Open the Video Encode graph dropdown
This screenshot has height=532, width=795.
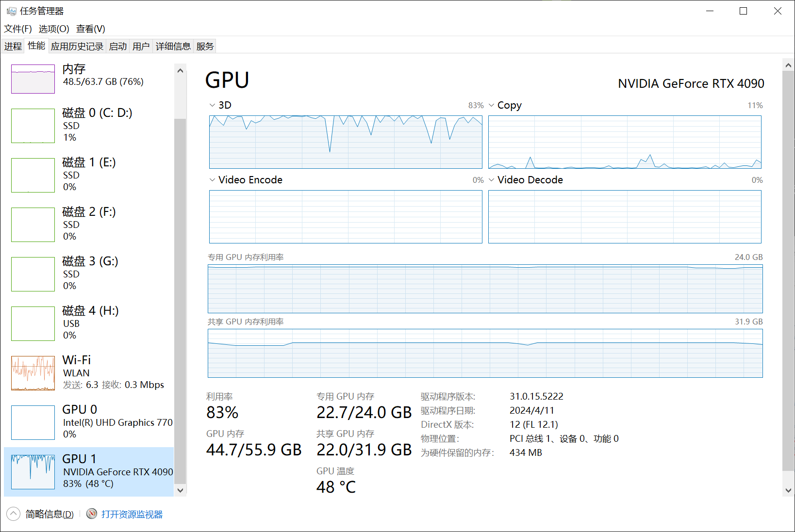pos(212,180)
